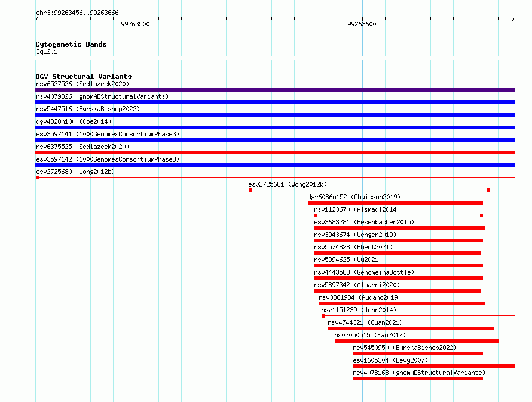The image size is (532, 402).
Task: Click the esv2725681 right endpoint square marker
Action: tap(488, 190)
